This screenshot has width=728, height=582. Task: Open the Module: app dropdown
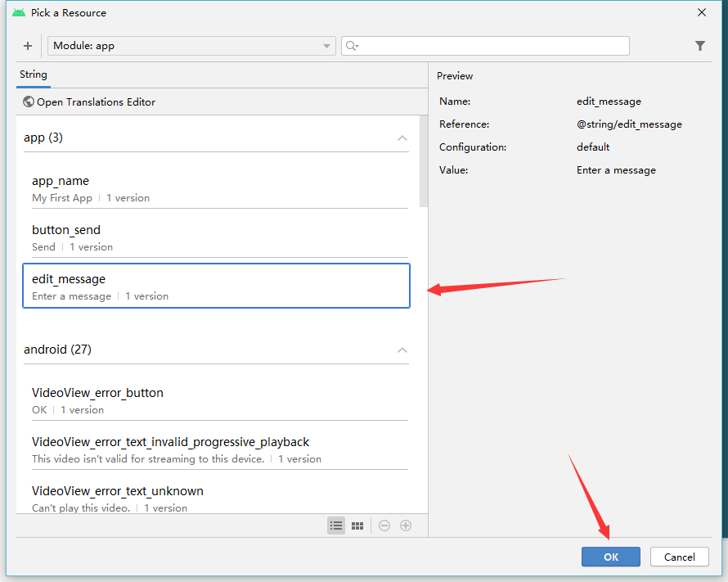[x=191, y=46]
